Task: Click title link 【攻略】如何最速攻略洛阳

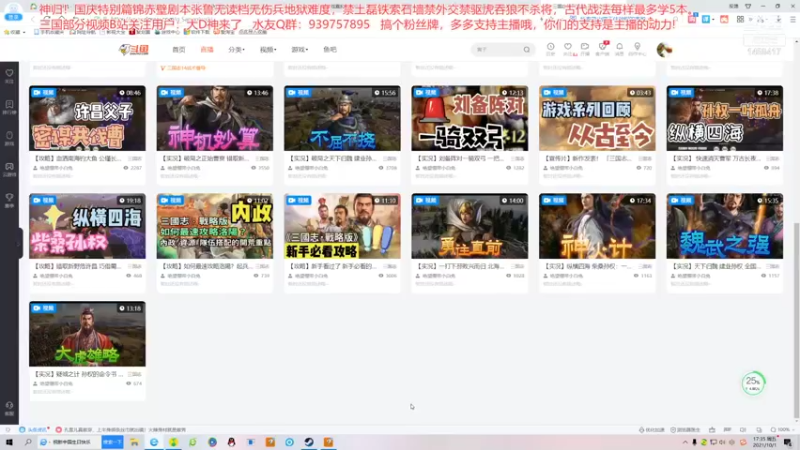Action: 206,266
